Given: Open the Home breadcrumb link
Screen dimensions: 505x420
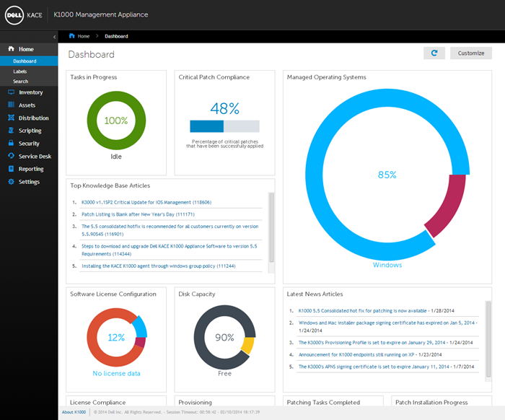Looking at the screenshot, I should [84, 36].
